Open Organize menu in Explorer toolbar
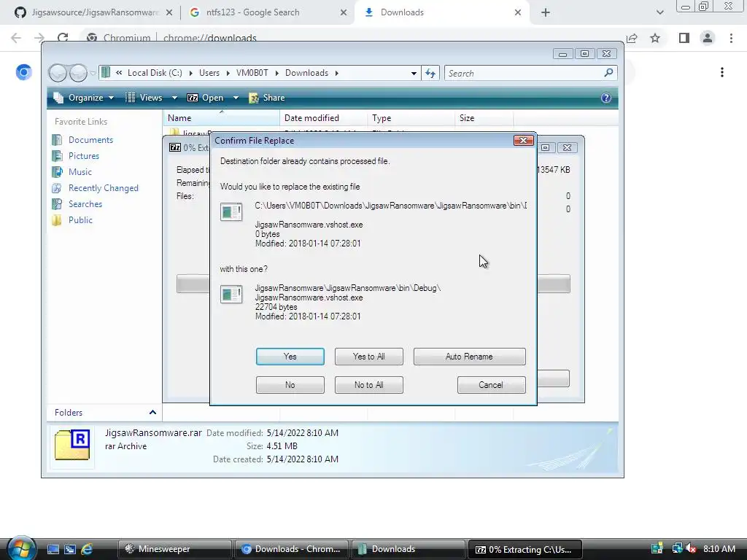747x560 pixels. pyautogui.click(x=83, y=98)
